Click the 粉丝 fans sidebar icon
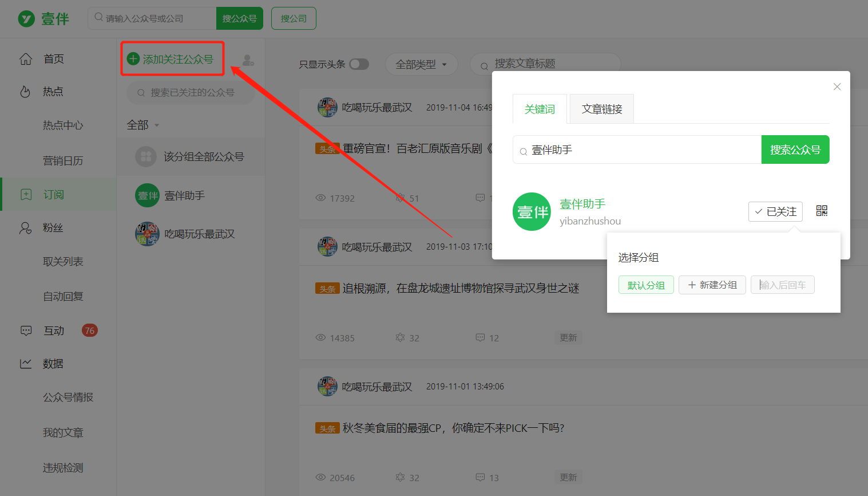Viewport: 868px width, 496px height. [26, 227]
